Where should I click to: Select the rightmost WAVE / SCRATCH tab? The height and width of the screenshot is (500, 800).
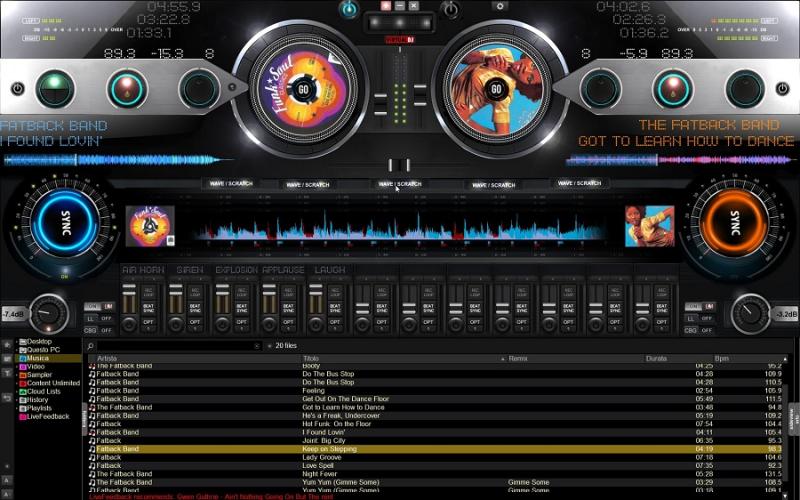point(580,183)
